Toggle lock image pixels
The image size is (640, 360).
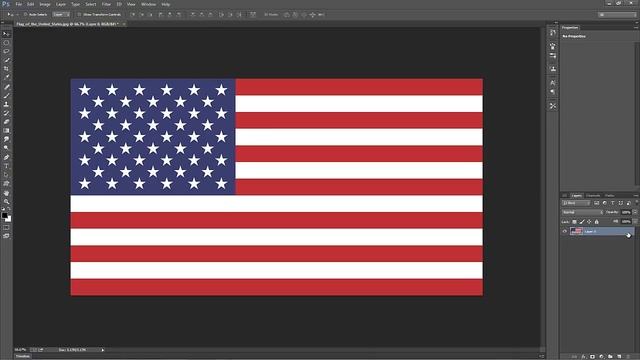pos(582,222)
